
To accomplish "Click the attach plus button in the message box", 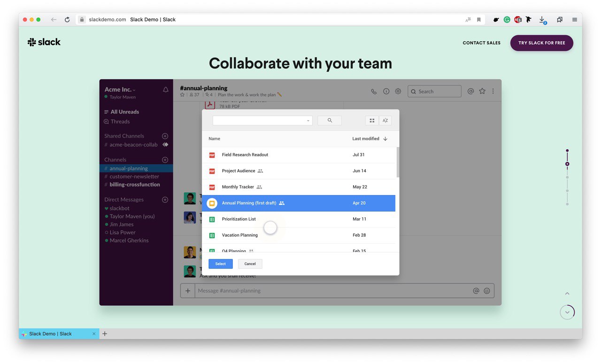I will (188, 291).
